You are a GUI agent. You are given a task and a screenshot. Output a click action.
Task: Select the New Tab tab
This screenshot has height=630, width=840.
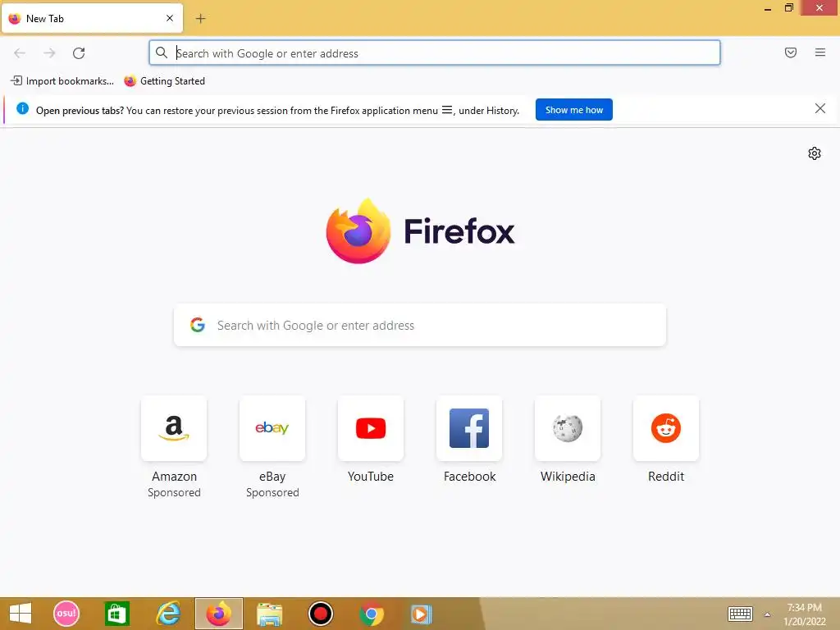coord(92,19)
